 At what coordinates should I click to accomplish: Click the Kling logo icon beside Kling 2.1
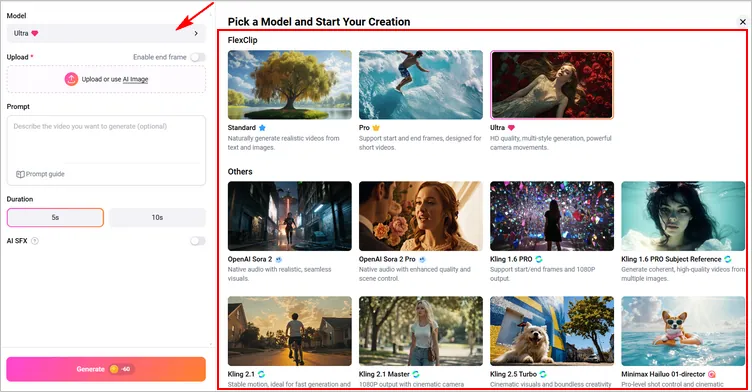coord(261,374)
